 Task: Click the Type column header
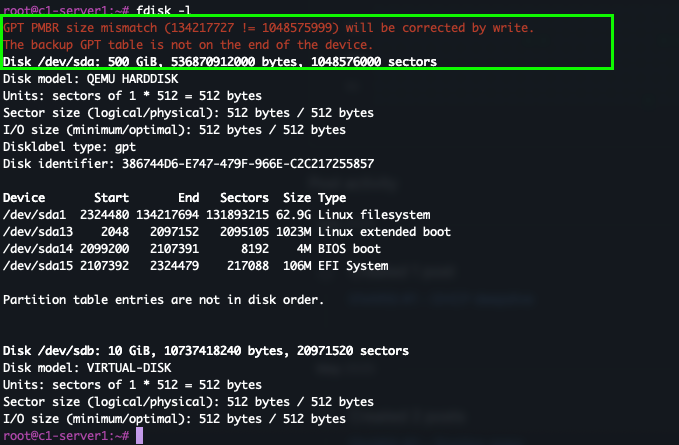click(332, 198)
